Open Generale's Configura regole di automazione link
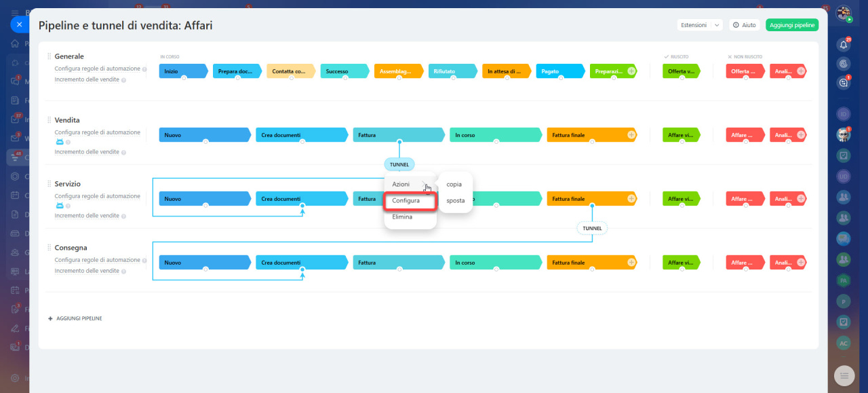This screenshot has width=868, height=393. [98, 69]
